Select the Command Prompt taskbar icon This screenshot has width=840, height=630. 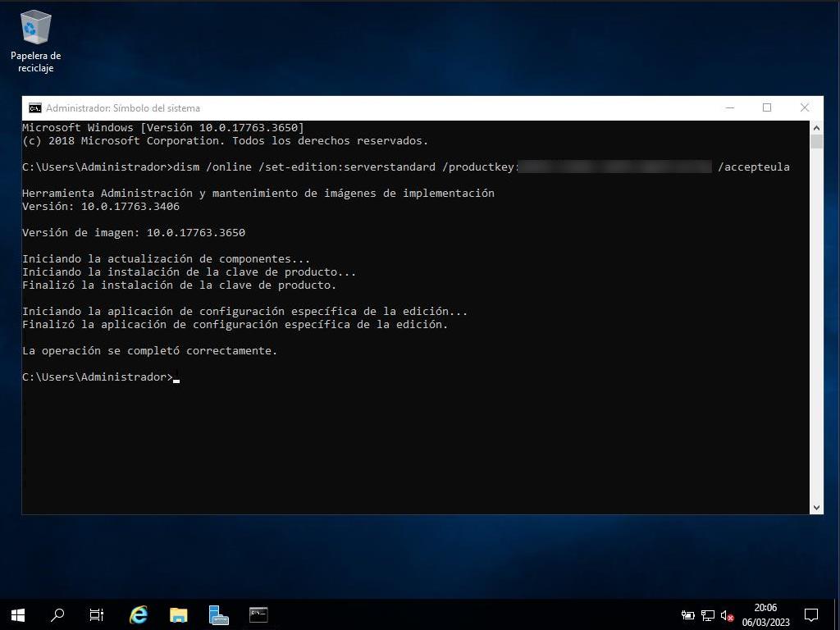258,614
